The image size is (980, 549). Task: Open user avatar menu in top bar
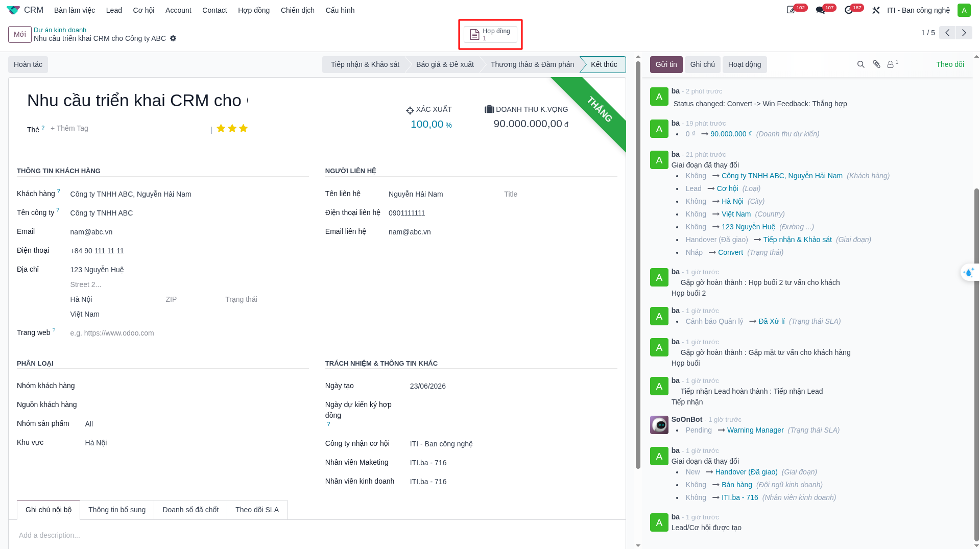click(964, 10)
